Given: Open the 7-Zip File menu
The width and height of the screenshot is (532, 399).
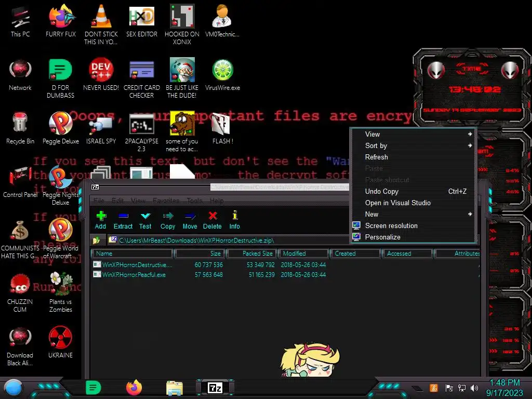Looking at the screenshot, I should [x=99, y=201].
